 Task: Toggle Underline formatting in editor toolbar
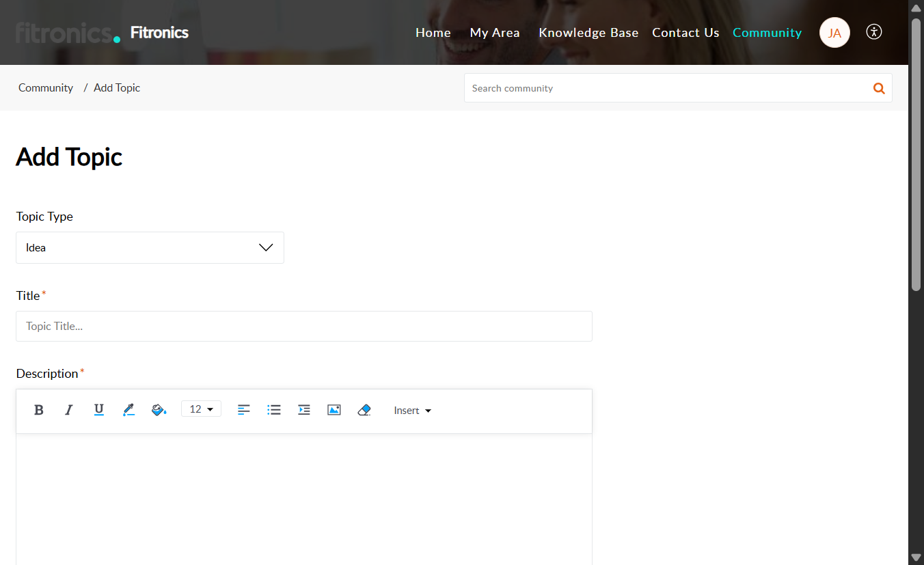(x=99, y=410)
